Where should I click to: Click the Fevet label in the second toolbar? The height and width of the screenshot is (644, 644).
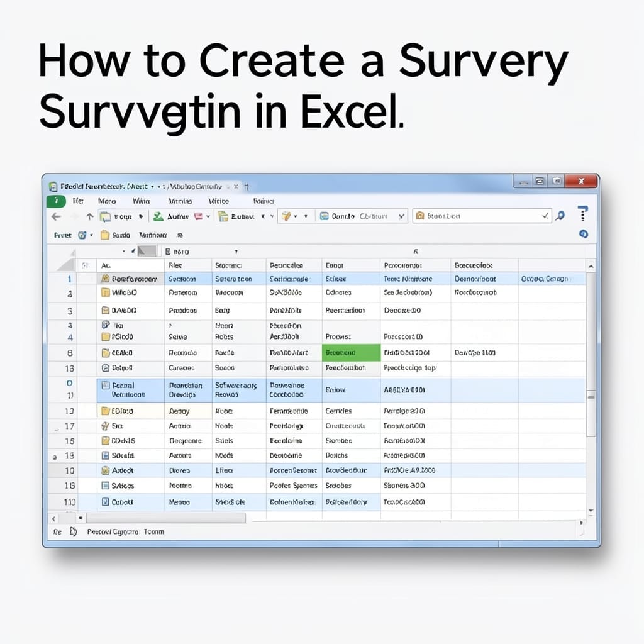tap(62, 235)
